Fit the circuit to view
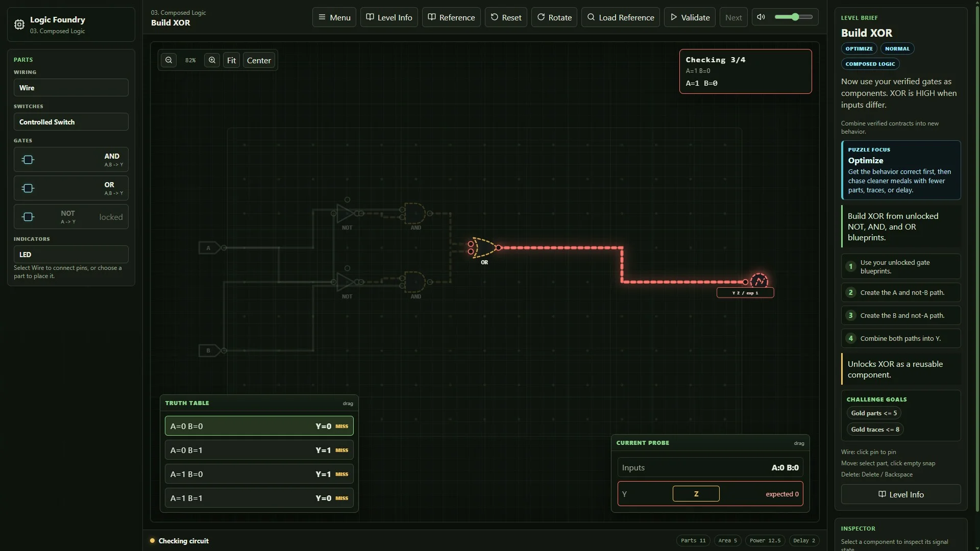This screenshot has height=551, width=980. coord(231,60)
